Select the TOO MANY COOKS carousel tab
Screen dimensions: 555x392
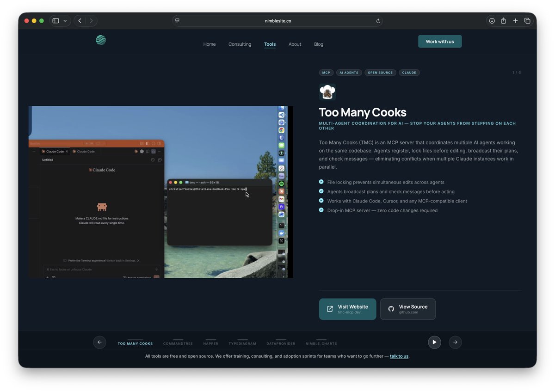(x=135, y=343)
